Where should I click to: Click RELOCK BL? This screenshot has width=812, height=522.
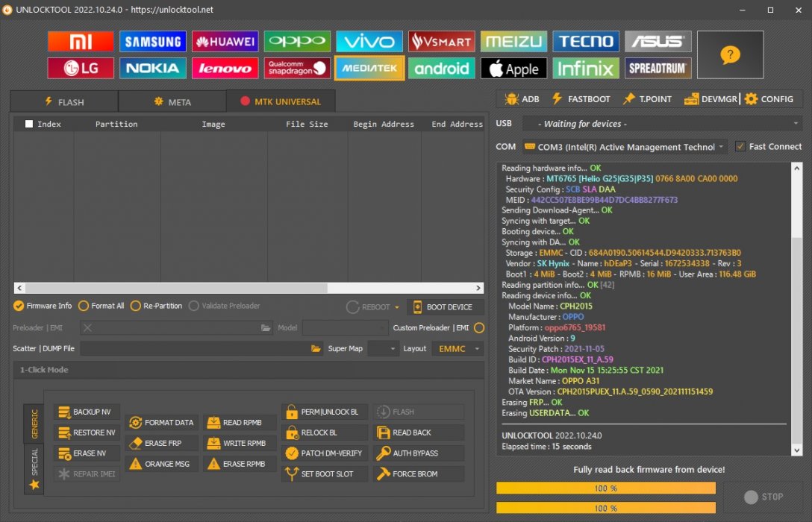click(325, 433)
